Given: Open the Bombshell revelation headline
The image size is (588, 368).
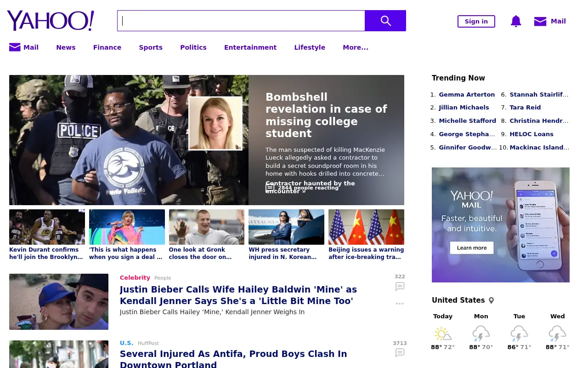Looking at the screenshot, I should click(327, 115).
